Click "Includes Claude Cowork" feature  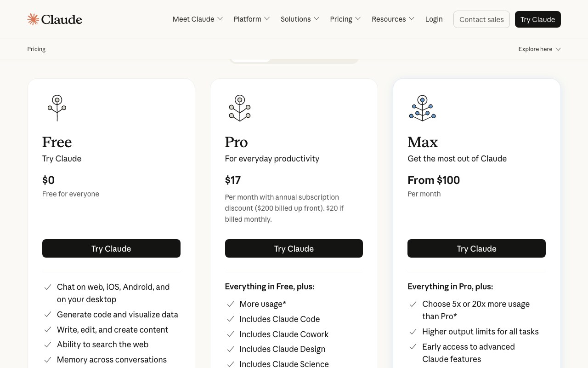tap(284, 334)
